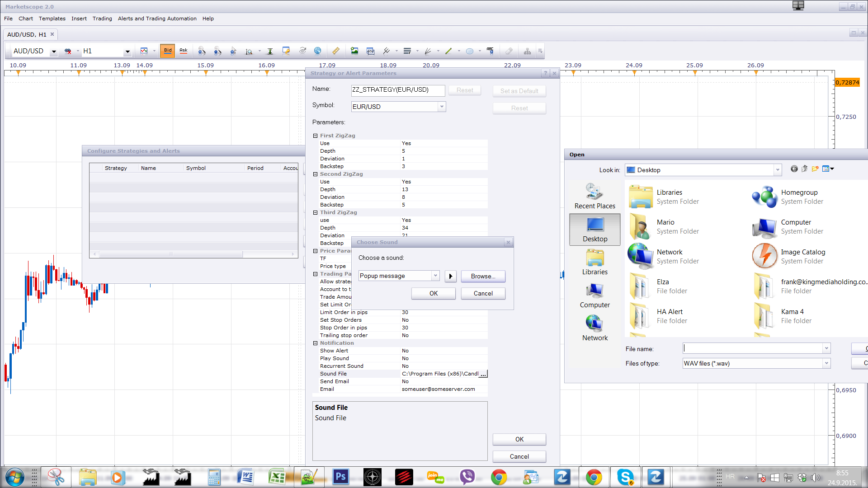Click the Sound File browse ellipsis button
The height and width of the screenshot is (488, 868).
tap(483, 374)
